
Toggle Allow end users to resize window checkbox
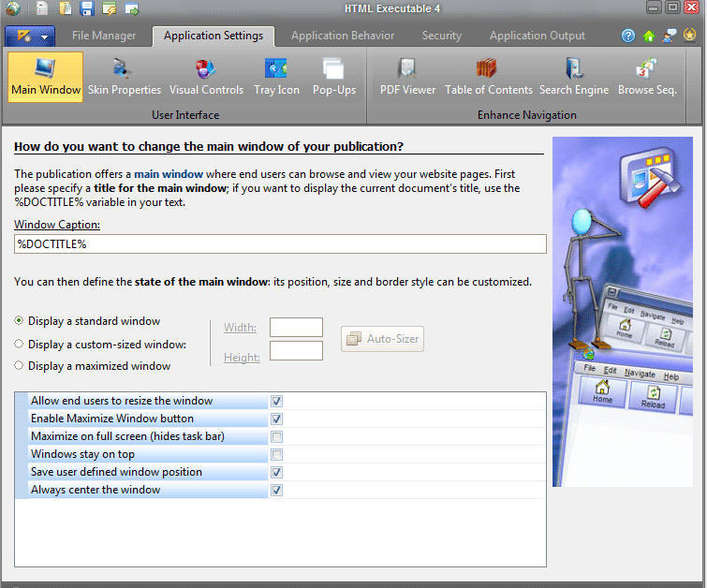click(277, 401)
